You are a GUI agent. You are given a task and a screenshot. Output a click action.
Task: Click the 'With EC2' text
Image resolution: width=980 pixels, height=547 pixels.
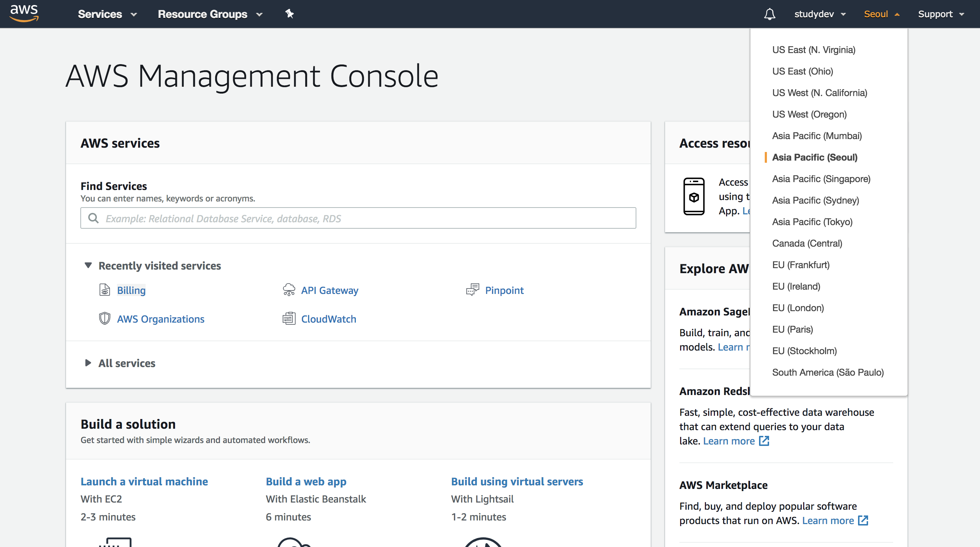[x=101, y=499]
